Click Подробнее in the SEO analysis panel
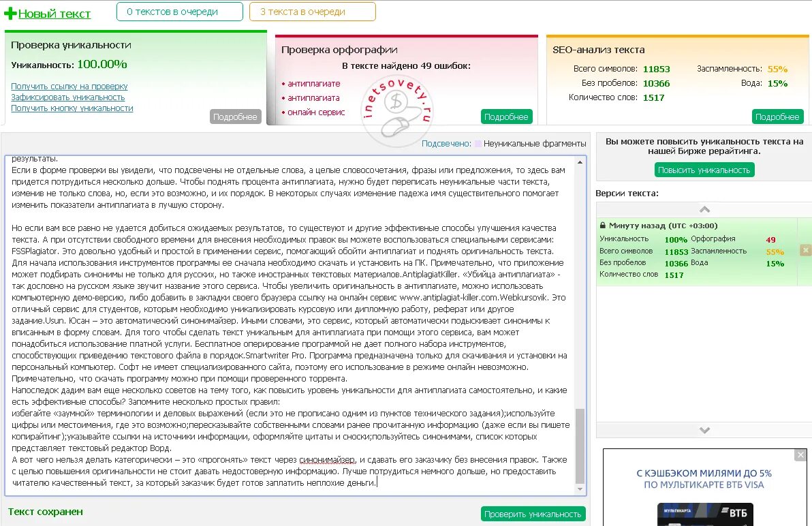Screen dimensions: 812x526 [777, 117]
